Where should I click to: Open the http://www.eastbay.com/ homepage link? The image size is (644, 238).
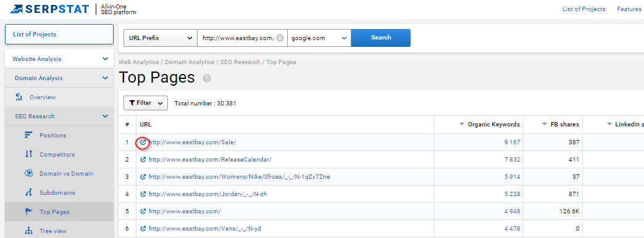coord(185,211)
